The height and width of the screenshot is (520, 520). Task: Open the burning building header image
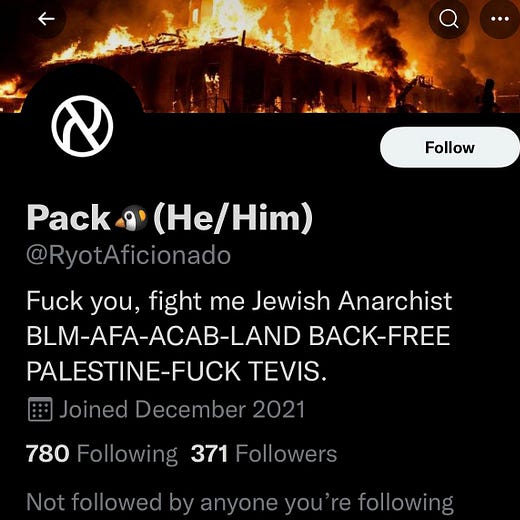260,56
